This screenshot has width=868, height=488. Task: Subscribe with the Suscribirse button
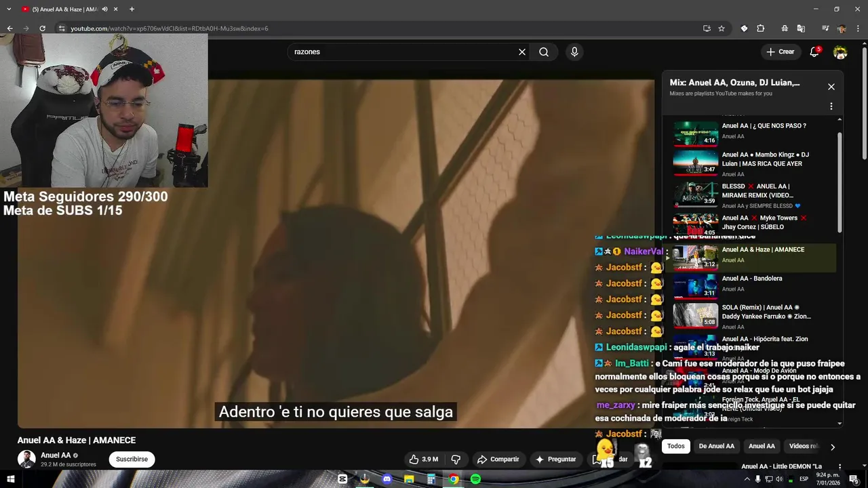132,459
